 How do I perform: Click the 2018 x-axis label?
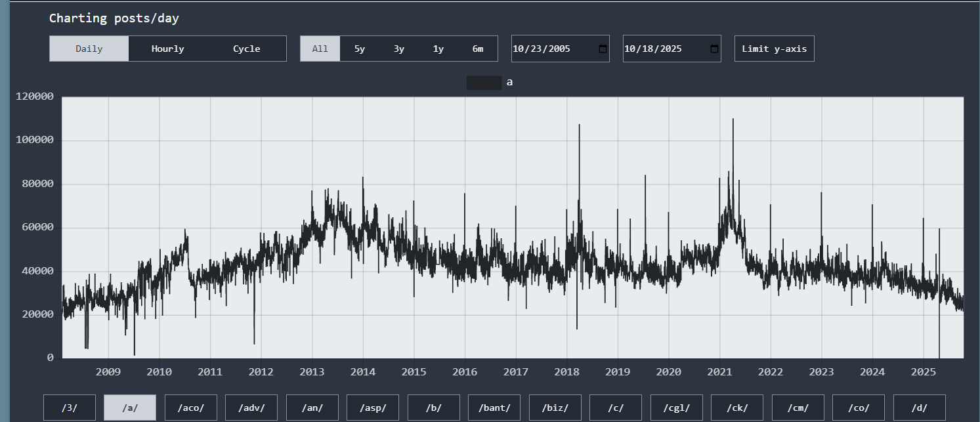coord(566,372)
